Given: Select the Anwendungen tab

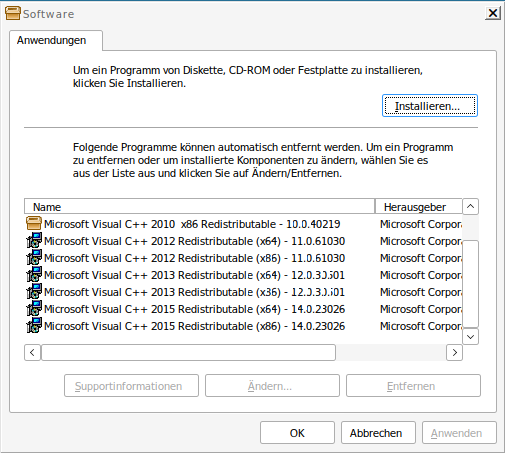Looking at the screenshot, I should click(x=56, y=40).
